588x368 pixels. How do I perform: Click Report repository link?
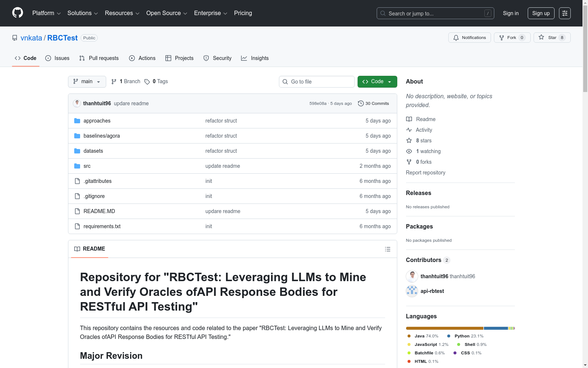[x=426, y=173]
